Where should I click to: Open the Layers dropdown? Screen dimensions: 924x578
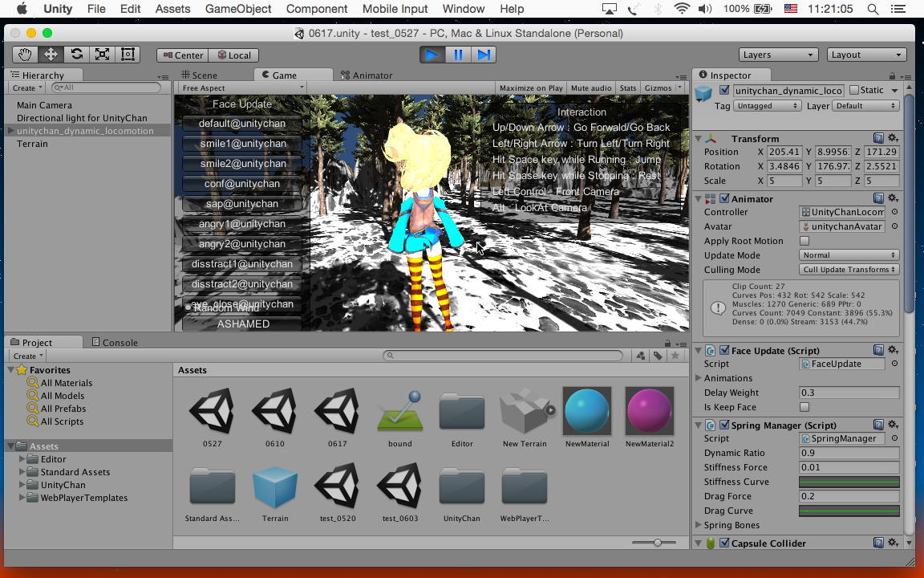coord(777,55)
